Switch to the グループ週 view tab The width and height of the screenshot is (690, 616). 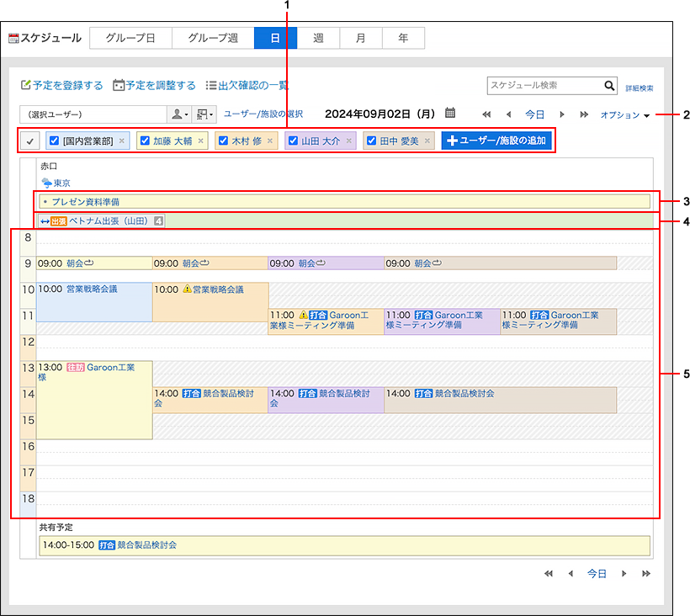click(x=213, y=38)
